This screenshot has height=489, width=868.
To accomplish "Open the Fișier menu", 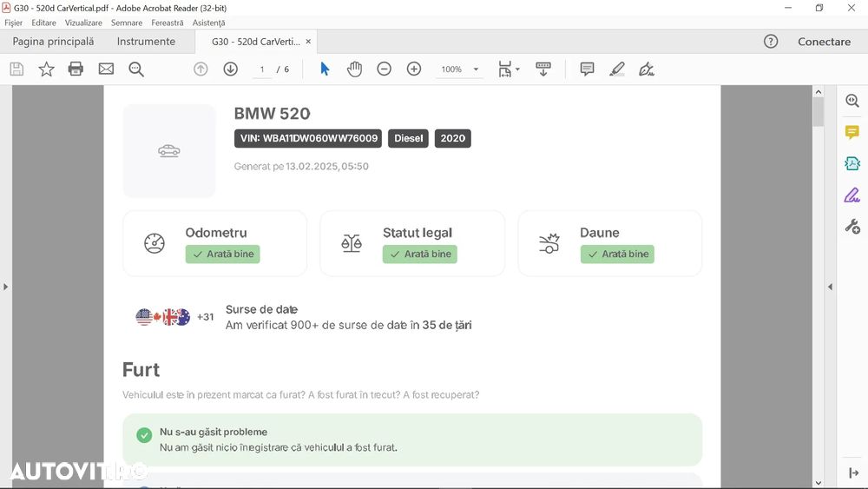I will click(14, 23).
